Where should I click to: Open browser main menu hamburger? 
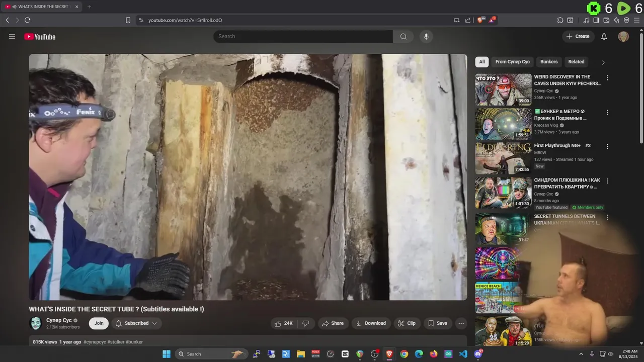636,20
